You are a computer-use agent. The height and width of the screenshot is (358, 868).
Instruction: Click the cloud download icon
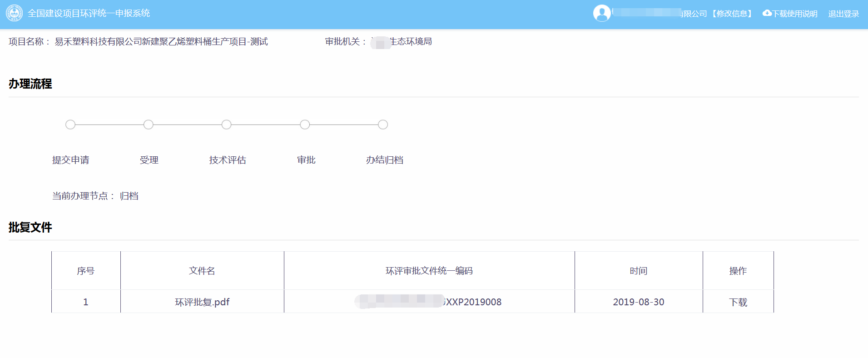point(767,13)
